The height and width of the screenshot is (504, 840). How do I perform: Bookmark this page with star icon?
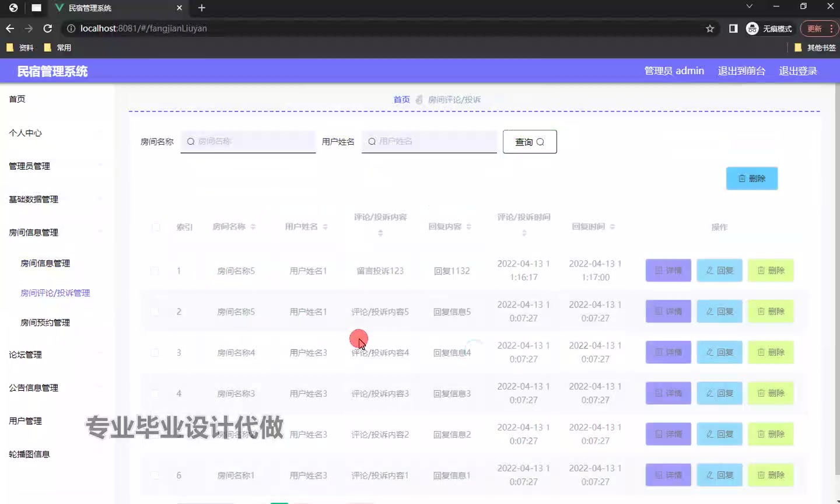[710, 29]
